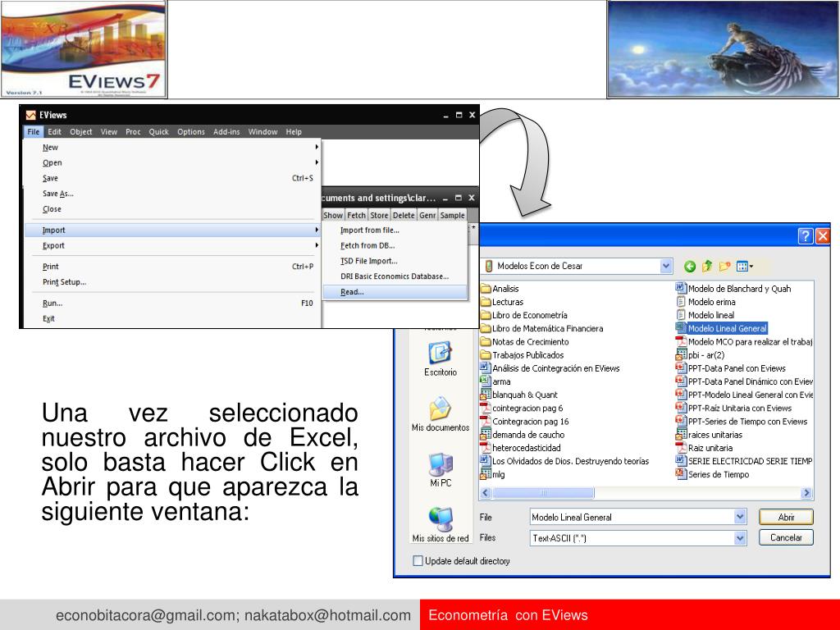Image resolution: width=840 pixels, height=630 pixels.
Task: Click the dialog Help question-mark icon
Action: pos(806,236)
